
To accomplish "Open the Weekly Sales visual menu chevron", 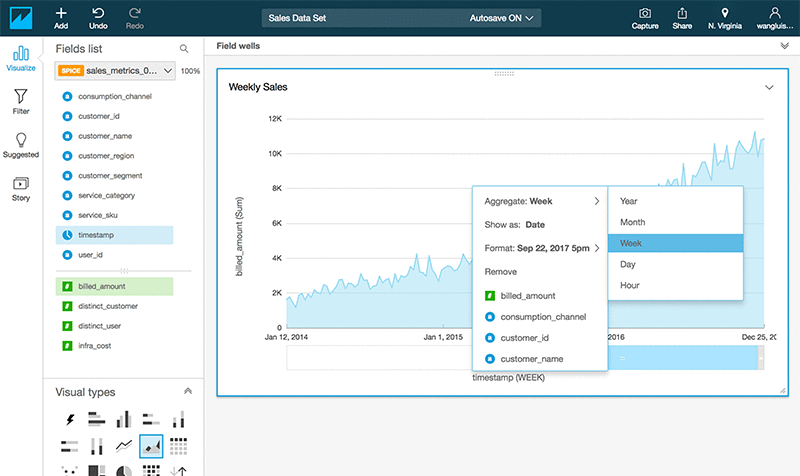I will tap(769, 88).
